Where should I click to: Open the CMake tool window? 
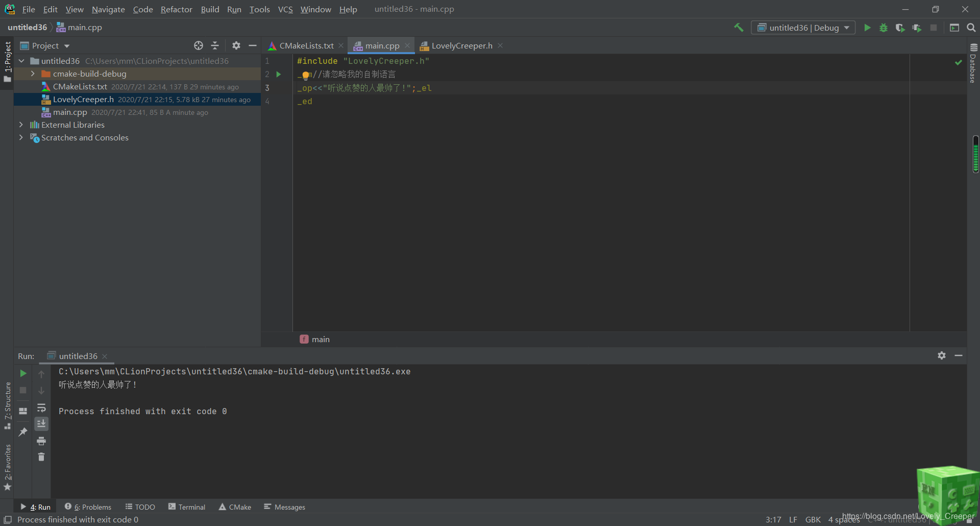click(235, 507)
